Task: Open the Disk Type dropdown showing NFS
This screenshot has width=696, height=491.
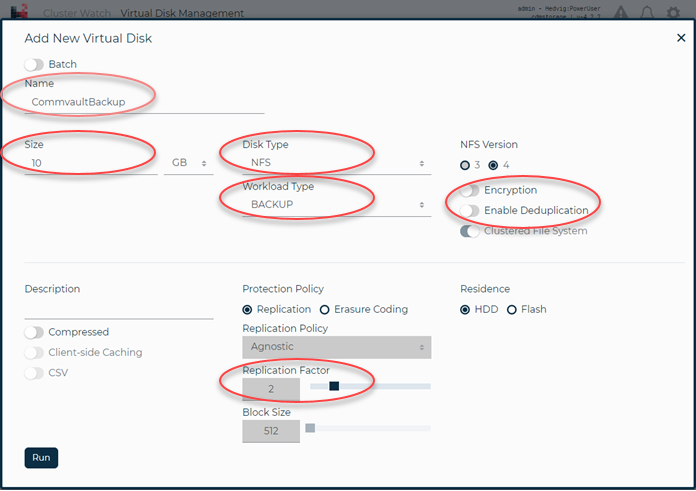Action: [336, 163]
